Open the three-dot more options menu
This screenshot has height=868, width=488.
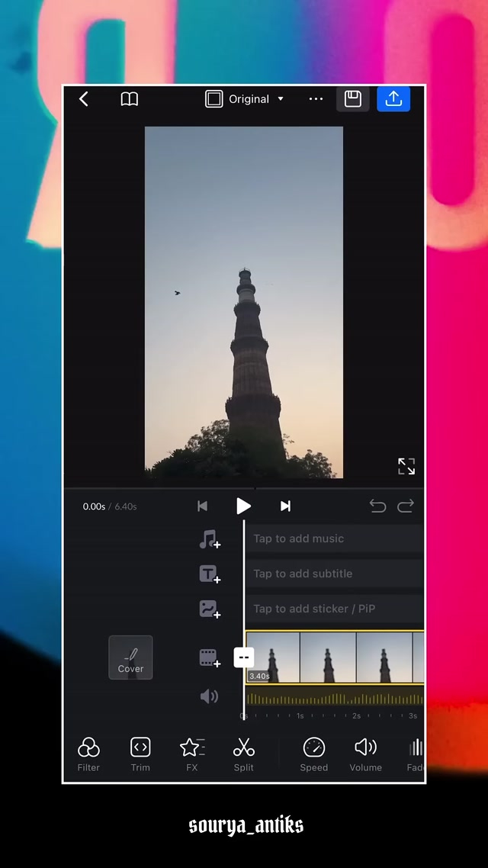(x=316, y=99)
